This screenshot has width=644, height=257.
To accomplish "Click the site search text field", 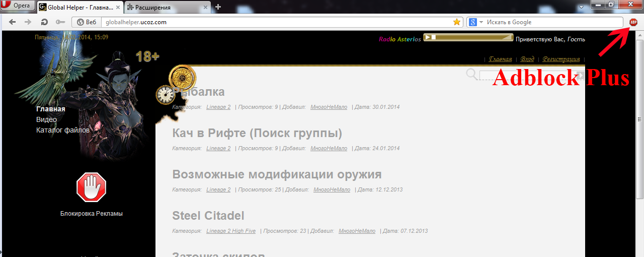I will point(528,76).
